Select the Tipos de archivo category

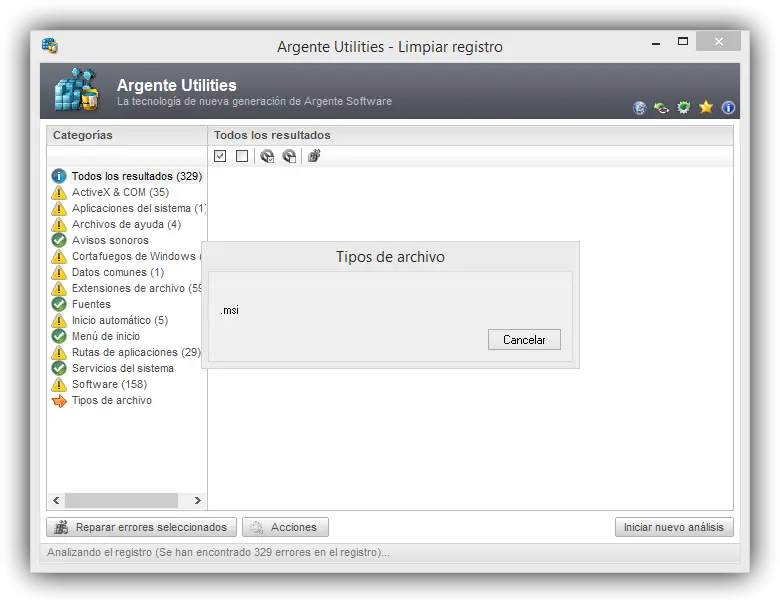[x=112, y=400]
